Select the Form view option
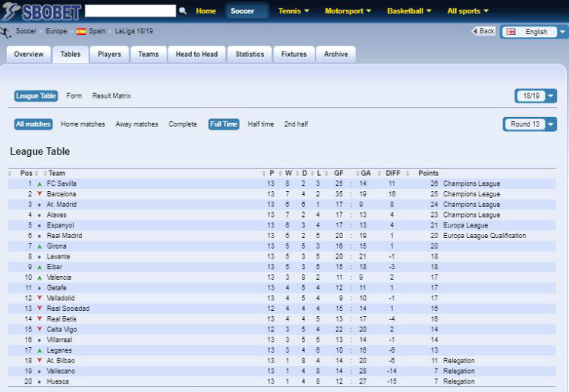Viewport: 569px width, 392px height. [x=74, y=96]
